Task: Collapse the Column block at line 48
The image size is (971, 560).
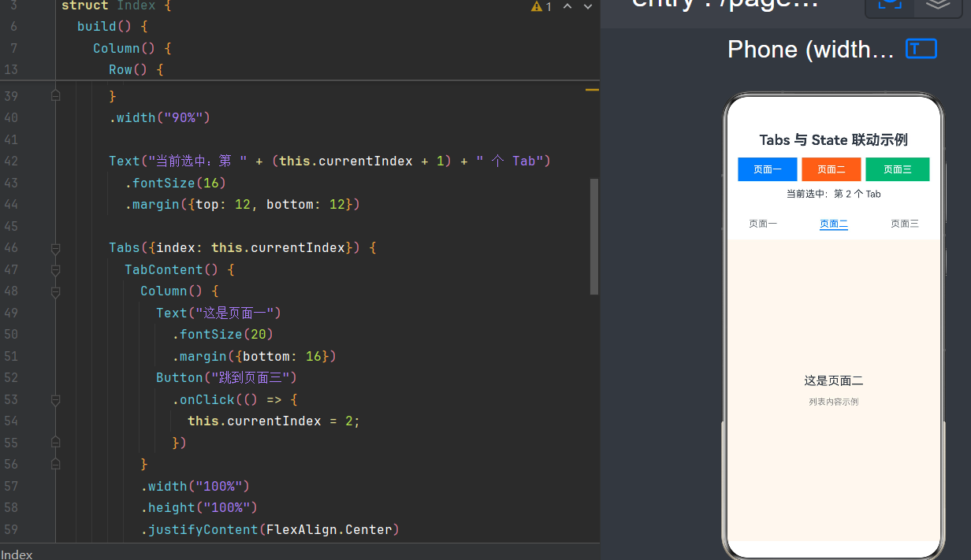Action: (55, 291)
